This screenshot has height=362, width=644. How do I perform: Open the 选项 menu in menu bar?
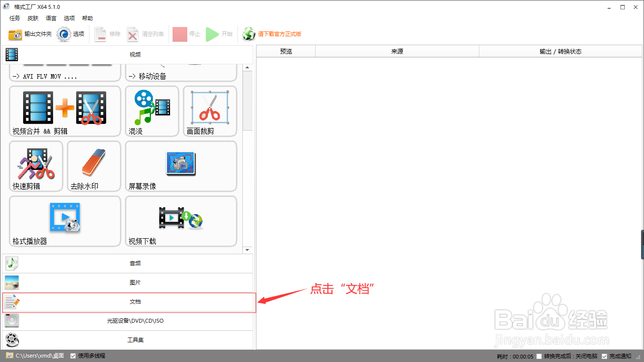[69, 18]
